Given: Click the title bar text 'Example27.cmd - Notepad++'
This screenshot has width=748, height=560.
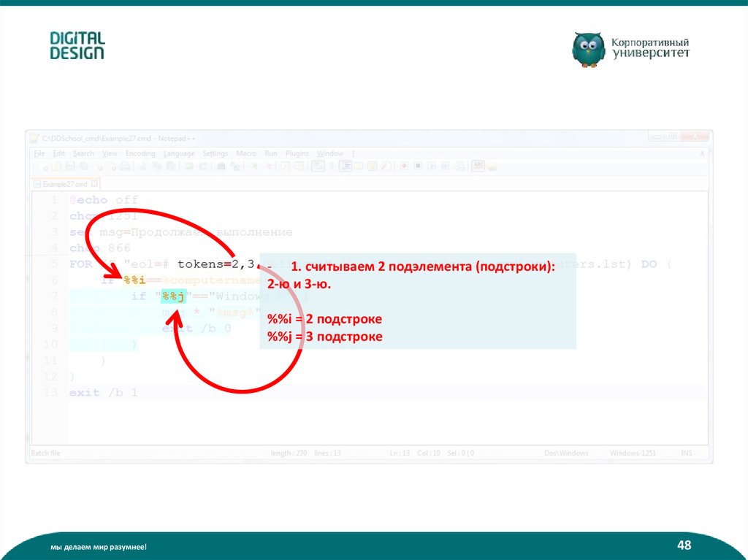Looking at the screenshot, I should pos(148,138).
